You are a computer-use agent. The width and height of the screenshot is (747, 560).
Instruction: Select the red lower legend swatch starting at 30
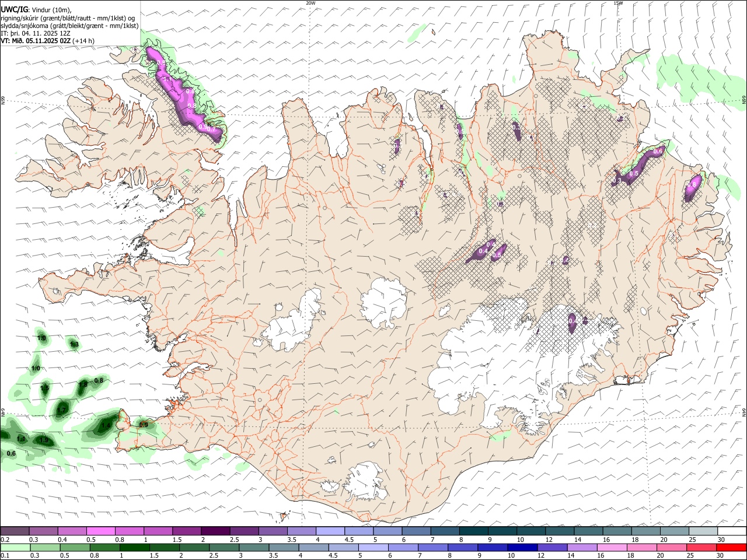point(731,548)
